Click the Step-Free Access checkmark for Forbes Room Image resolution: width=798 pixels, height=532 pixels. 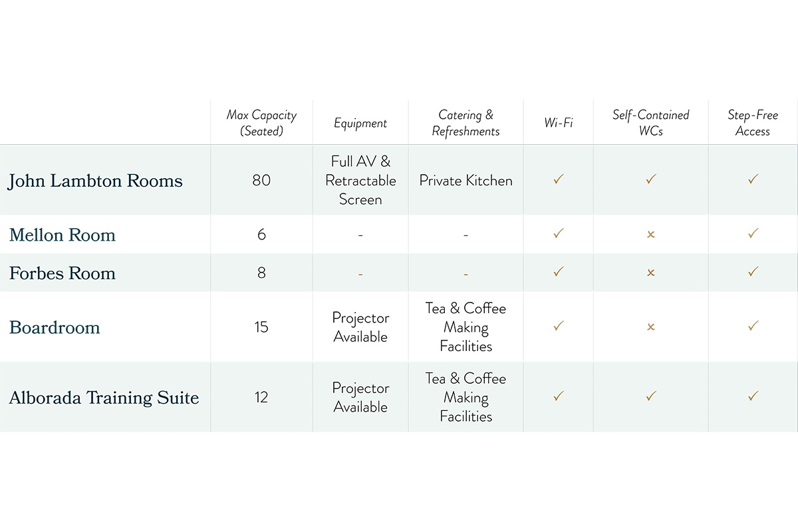click(x=753, y=271)
